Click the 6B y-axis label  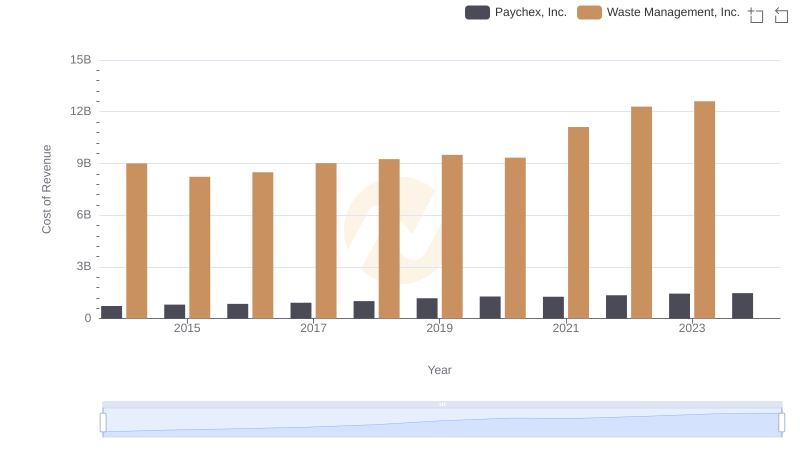tap(84, 215)
